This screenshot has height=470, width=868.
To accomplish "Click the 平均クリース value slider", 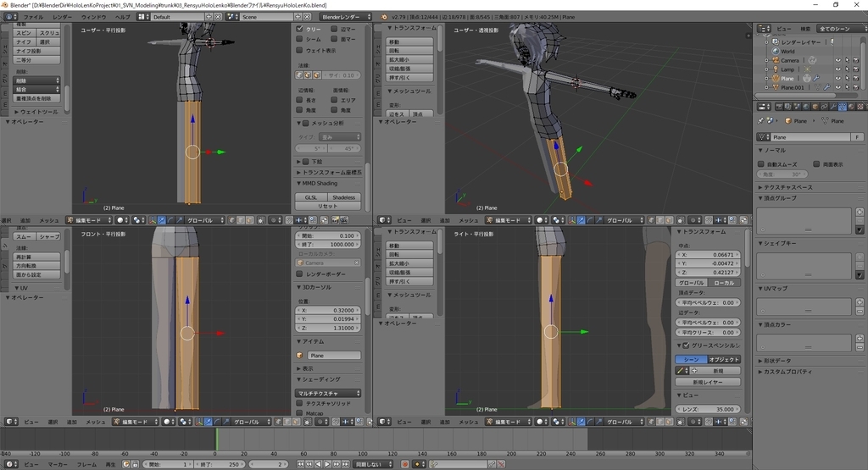I will point(708,332).
